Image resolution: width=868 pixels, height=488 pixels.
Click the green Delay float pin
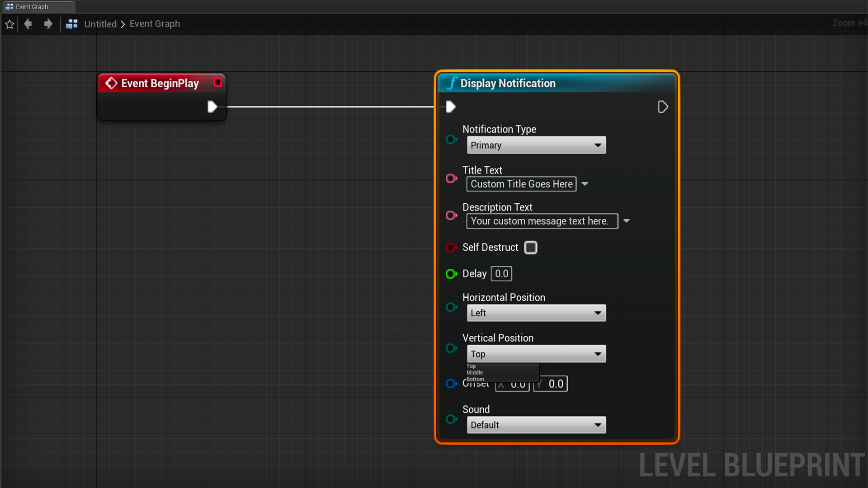pyautogui.click(x=451, y=274)
